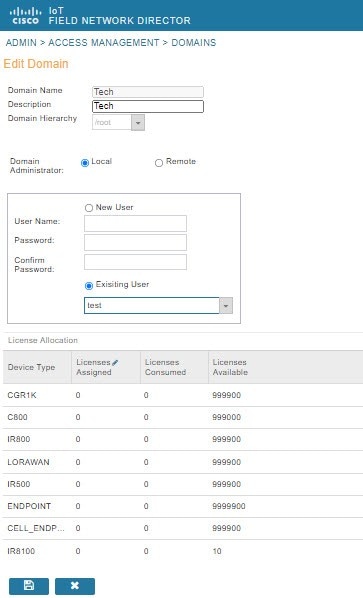Click the Cisco logo in header
Image resolution: width=363 pixels, height=598 pixels.
[x=25, y=15]
